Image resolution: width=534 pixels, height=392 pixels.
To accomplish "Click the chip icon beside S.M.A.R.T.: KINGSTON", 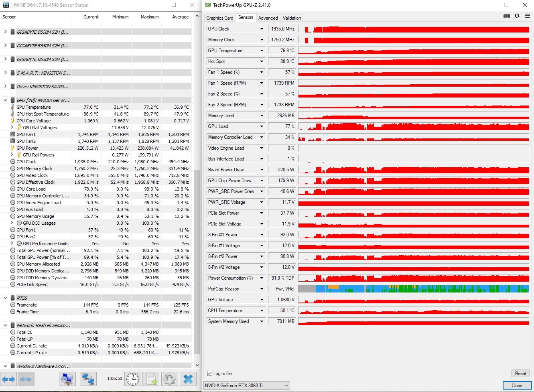I will point(13,73).
